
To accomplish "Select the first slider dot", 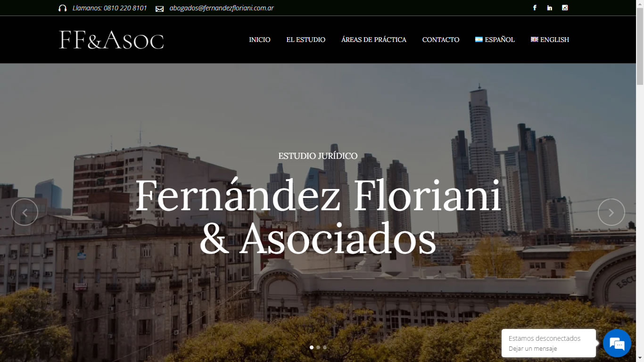I will tap(312, 347).
